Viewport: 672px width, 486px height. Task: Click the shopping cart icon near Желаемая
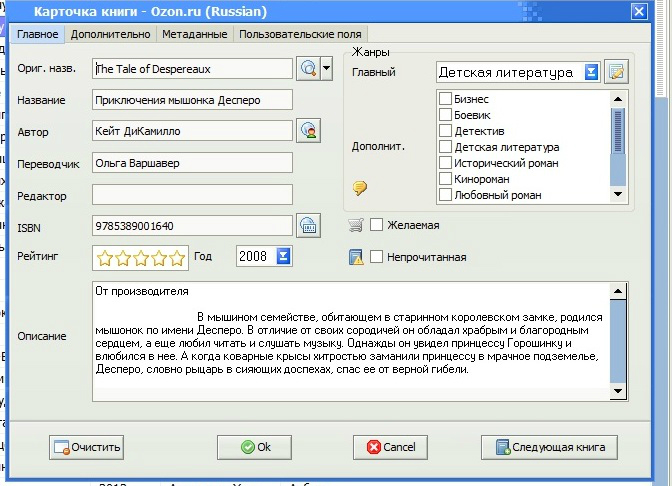[355, 224]
